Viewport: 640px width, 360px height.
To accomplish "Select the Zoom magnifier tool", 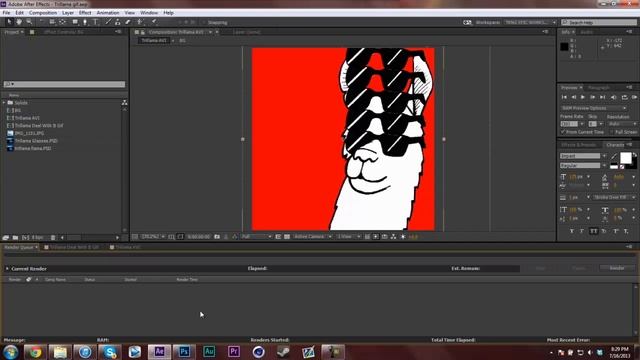I will tap(29, 22).
